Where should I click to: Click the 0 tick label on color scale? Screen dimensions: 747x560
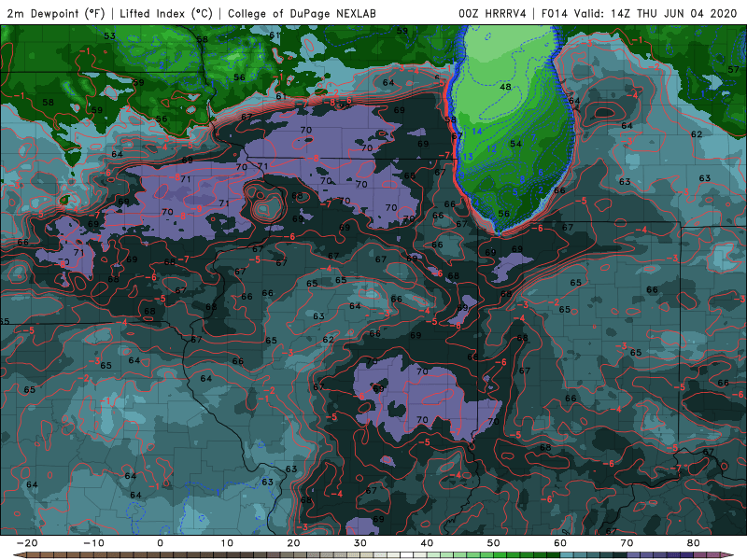click(160, 543)
